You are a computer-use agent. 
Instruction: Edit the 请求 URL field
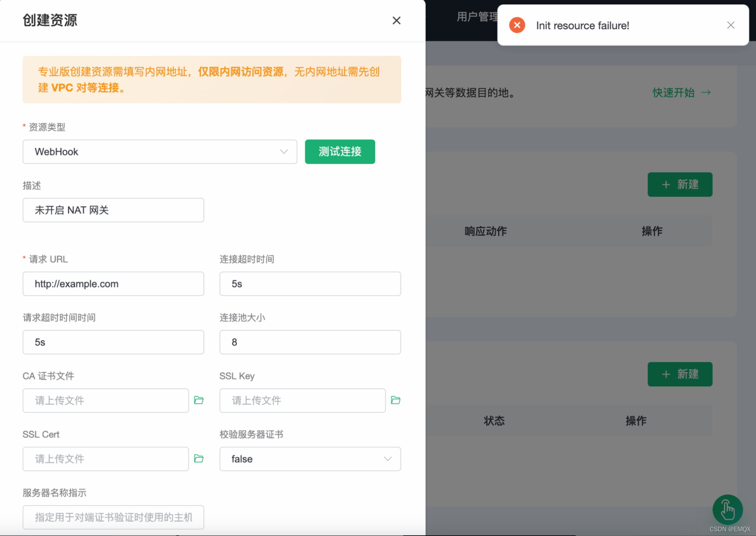[x=113, y=284]
